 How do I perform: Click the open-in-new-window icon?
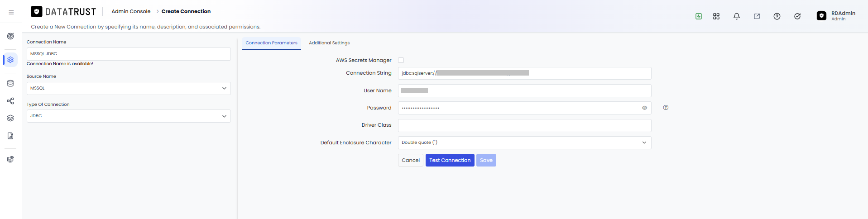tap(757, 16)
